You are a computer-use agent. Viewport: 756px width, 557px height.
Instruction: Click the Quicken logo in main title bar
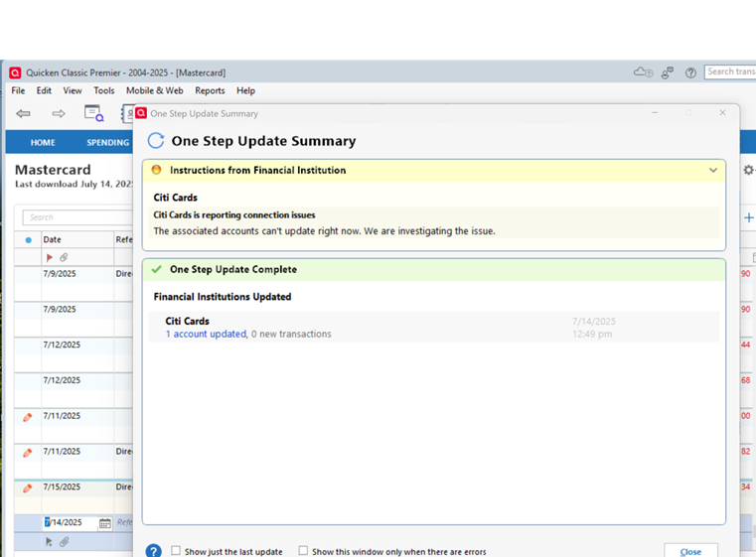point(15,72)
